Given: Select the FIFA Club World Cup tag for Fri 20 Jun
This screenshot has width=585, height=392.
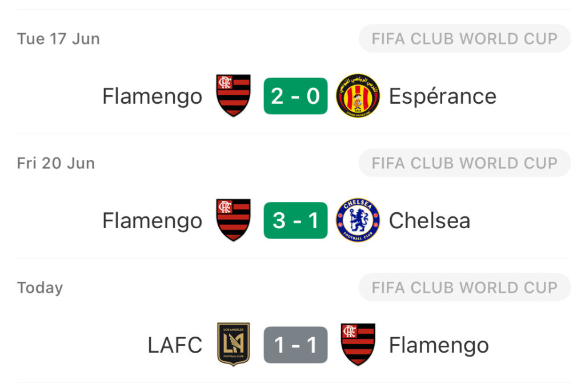Looking at the screenshot, I should [464, 163].
